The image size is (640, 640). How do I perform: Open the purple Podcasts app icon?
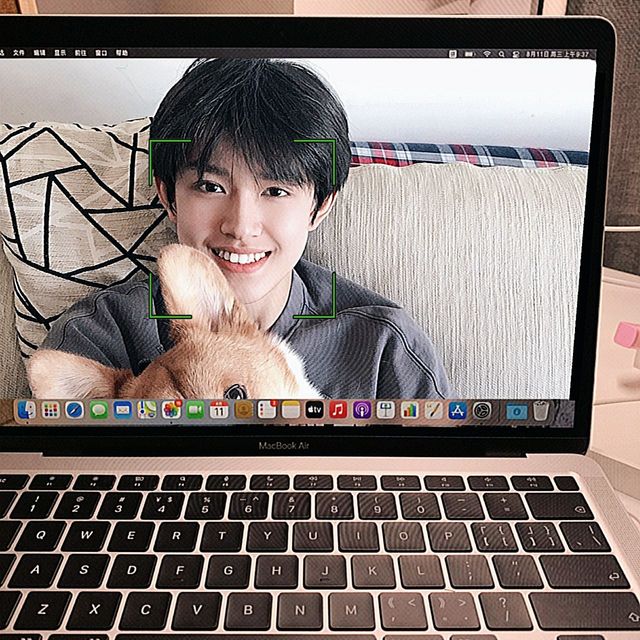point(362,410)
